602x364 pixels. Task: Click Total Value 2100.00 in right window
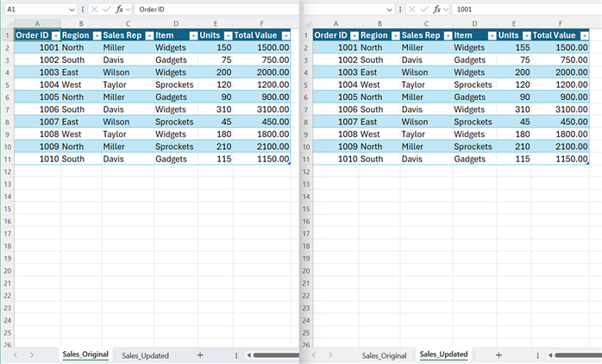click(560, 147)
